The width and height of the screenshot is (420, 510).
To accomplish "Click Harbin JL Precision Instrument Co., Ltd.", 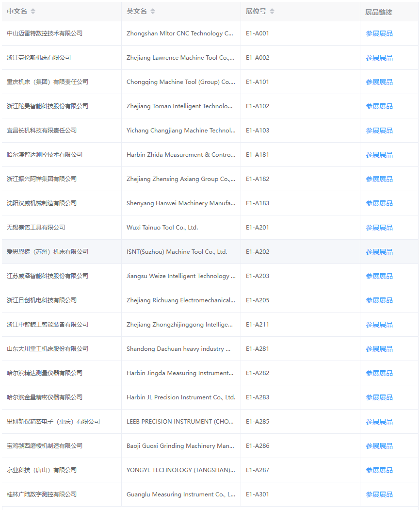I will click(181, 397).
